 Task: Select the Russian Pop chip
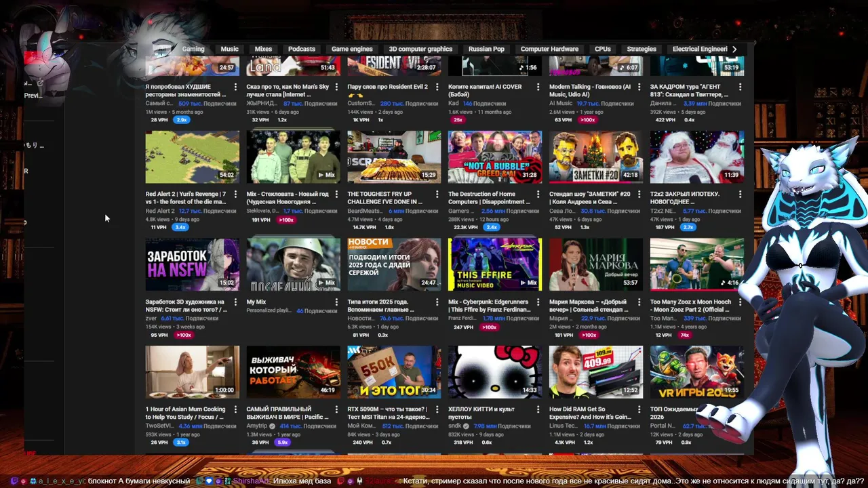486,49
